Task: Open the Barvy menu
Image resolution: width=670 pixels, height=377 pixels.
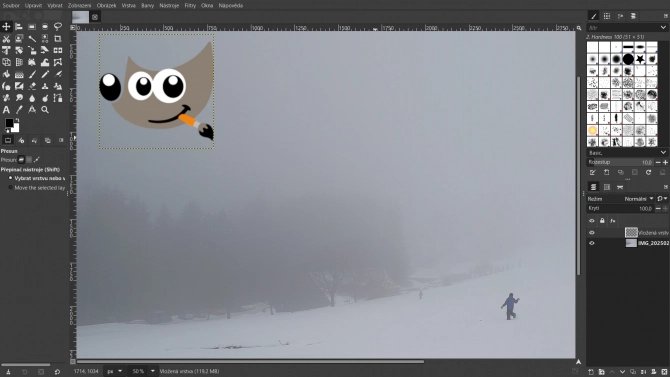Action: [x=147, y=6]
